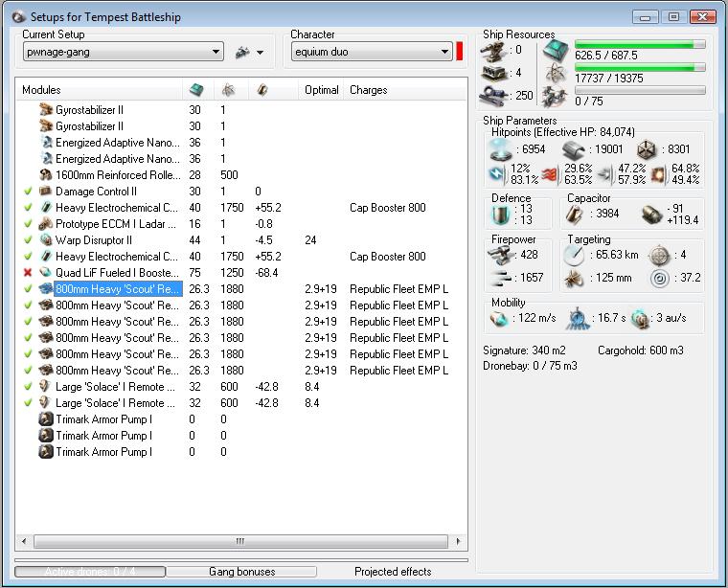
Task: Open the Character dropdown equium duo
Action: pos(372,52)
